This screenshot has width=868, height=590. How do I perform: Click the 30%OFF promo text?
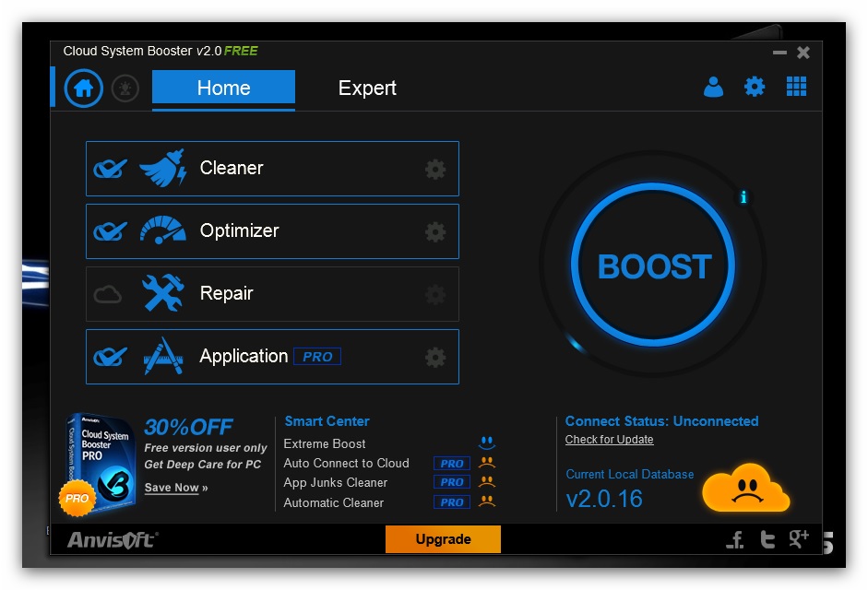pyautogui.click(x=189, y=427)
